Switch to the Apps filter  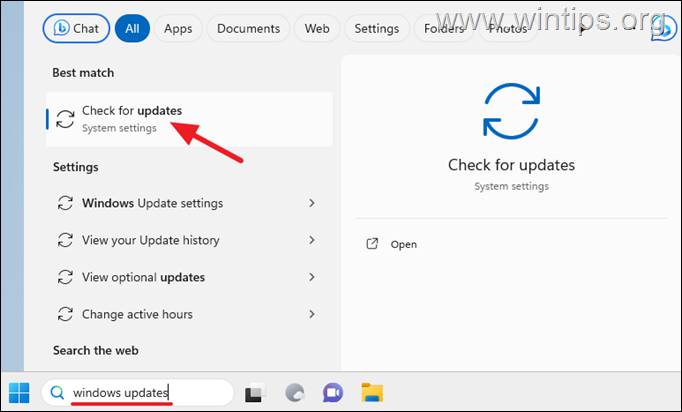[x=178, y=28]
